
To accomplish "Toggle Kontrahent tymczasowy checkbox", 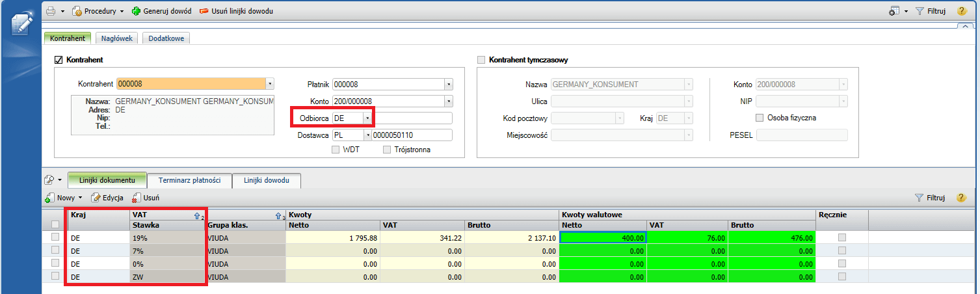I will click(481, 60).
